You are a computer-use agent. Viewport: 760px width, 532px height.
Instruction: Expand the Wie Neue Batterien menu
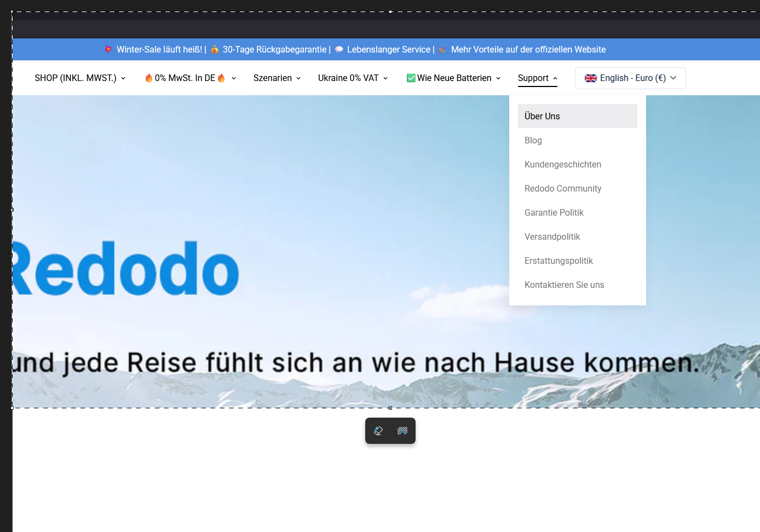coord(454,78)
